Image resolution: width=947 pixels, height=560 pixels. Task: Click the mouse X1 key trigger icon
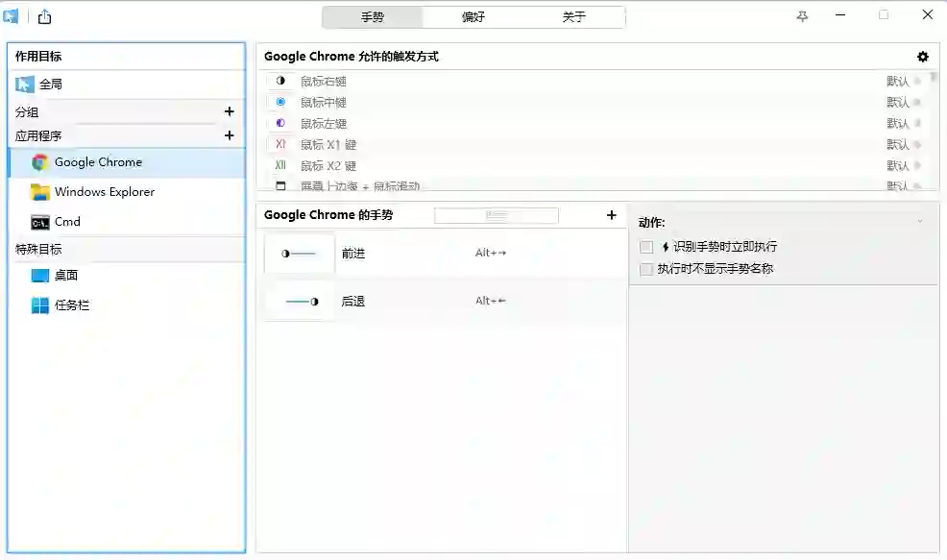click(280, 144)
